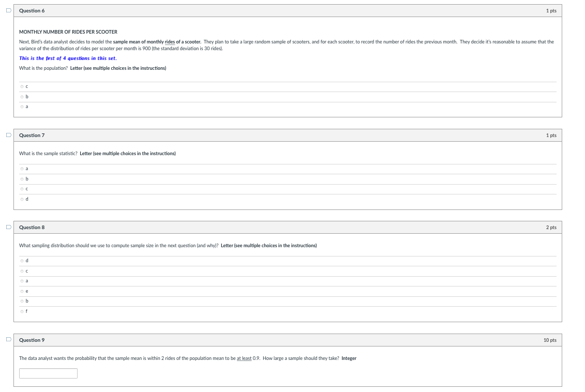
Task: Pick radio option e in Question 8
Action: tap(22, 291)
